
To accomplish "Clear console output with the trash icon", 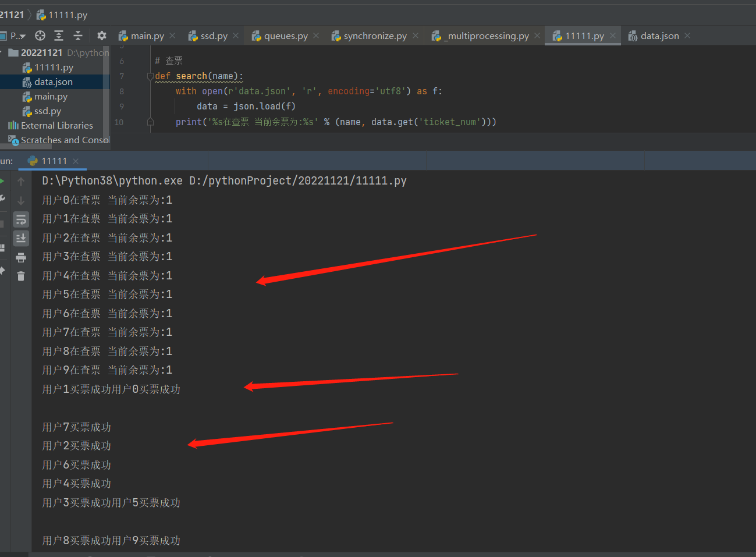I will pos(21,276).
